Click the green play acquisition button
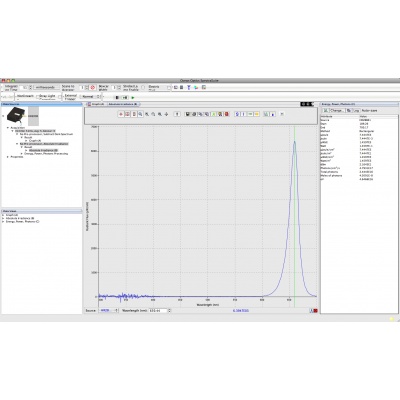 [x=133, y=97]
